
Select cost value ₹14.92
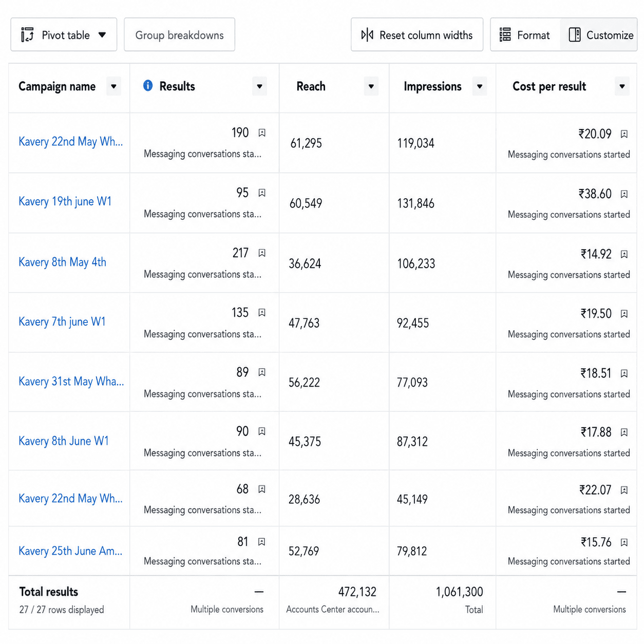click(x=596, y=254)
